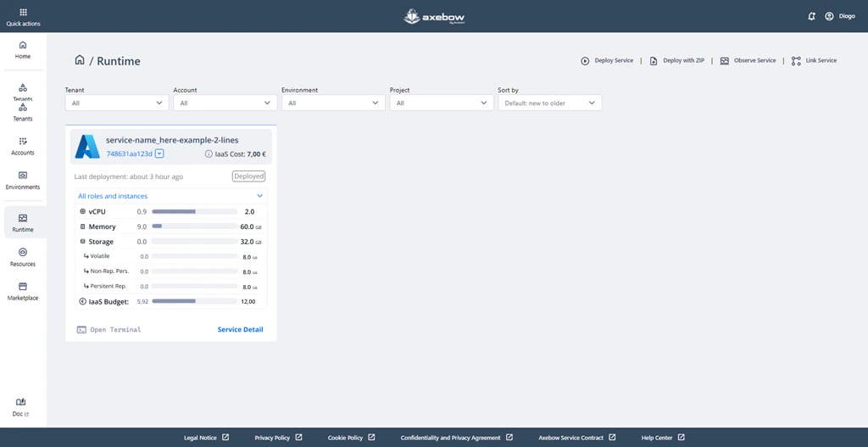
Task: Click the Azure logo on service card
Action: (87, 147)
